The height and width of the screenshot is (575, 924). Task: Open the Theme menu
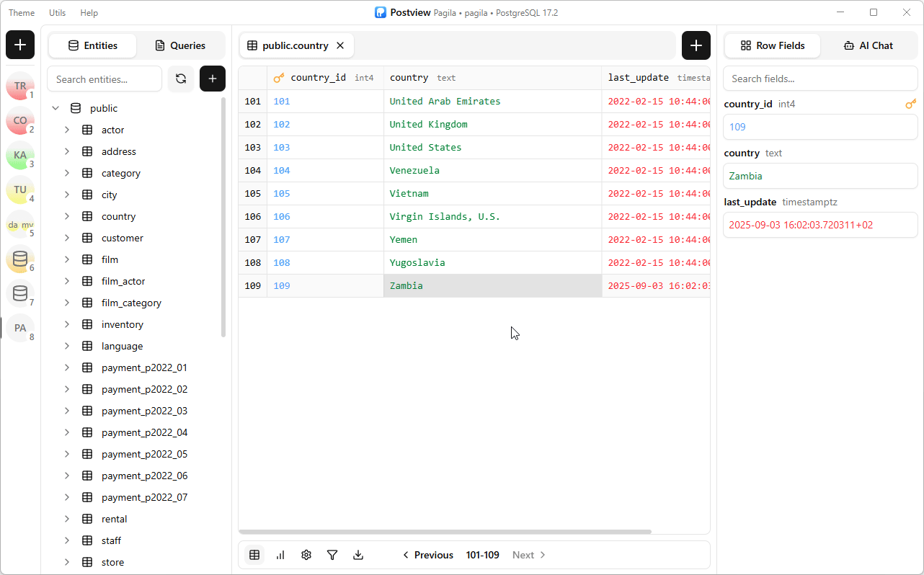pyautogui.click(x=22, y=13)
